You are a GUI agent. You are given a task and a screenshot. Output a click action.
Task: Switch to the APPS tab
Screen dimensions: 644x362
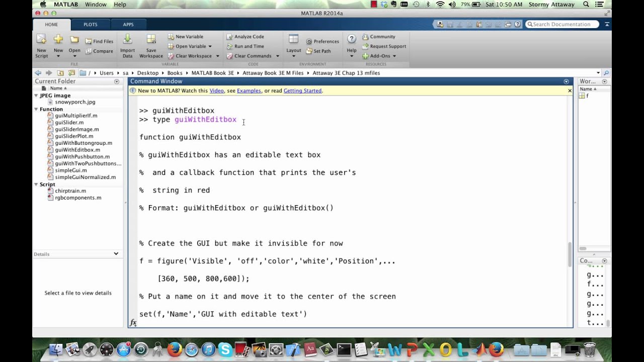(x=128, y=25)
